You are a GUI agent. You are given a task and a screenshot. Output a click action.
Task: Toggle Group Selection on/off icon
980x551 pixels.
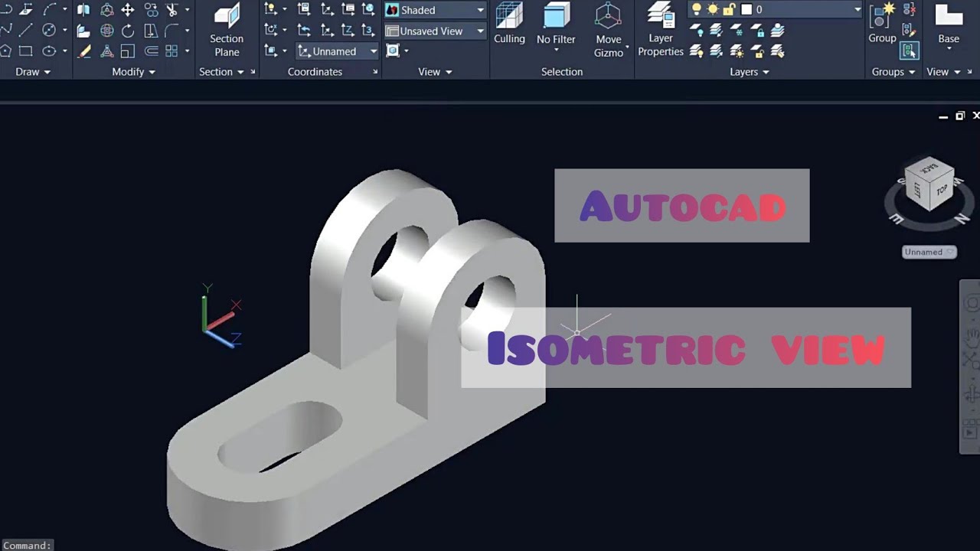tap(910, 51)
